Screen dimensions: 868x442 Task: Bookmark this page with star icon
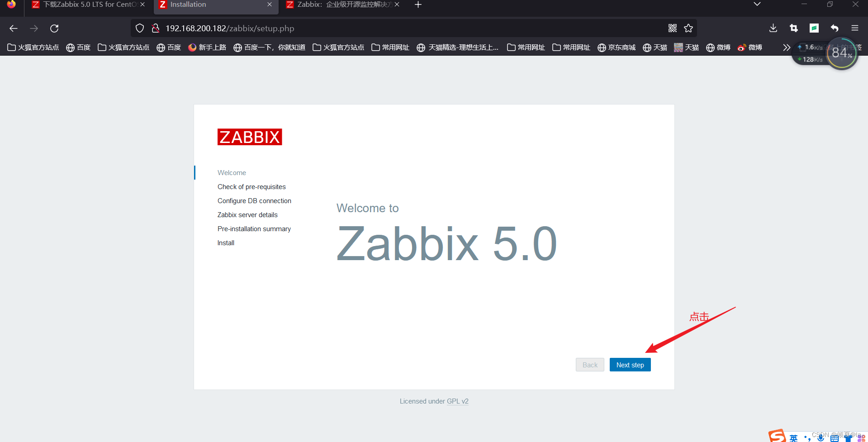[x=688, y=28]
